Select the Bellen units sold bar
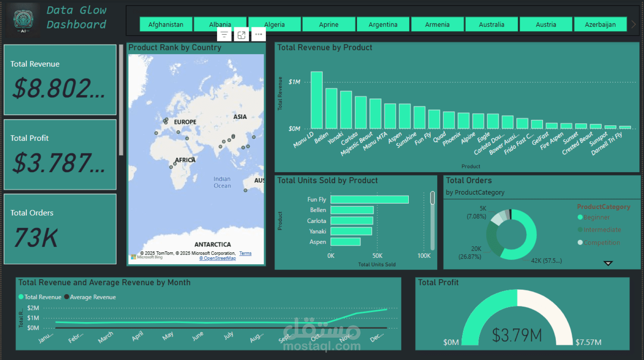The width and height of the screenshot is (644, 360). (352, 210)
